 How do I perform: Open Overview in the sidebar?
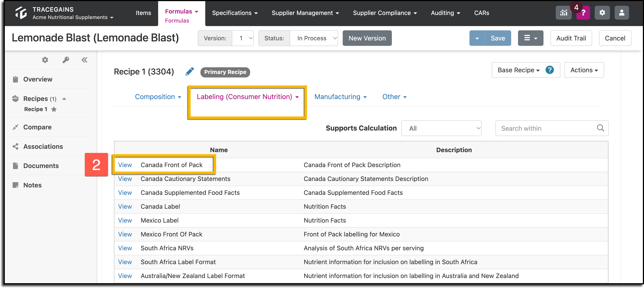pyautogui.click(x=38, y=79)
